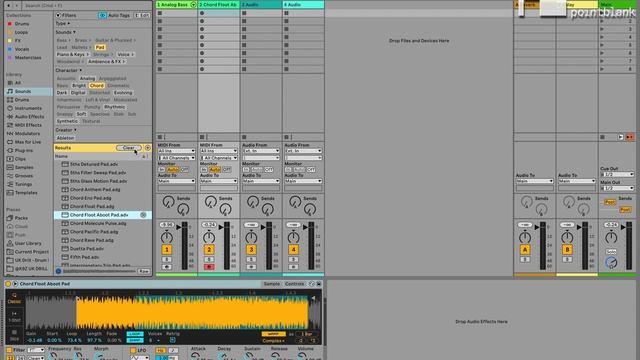Select the Ableton creator tag
The width and height of the screenshot is (640, 360).
(65, 138)
